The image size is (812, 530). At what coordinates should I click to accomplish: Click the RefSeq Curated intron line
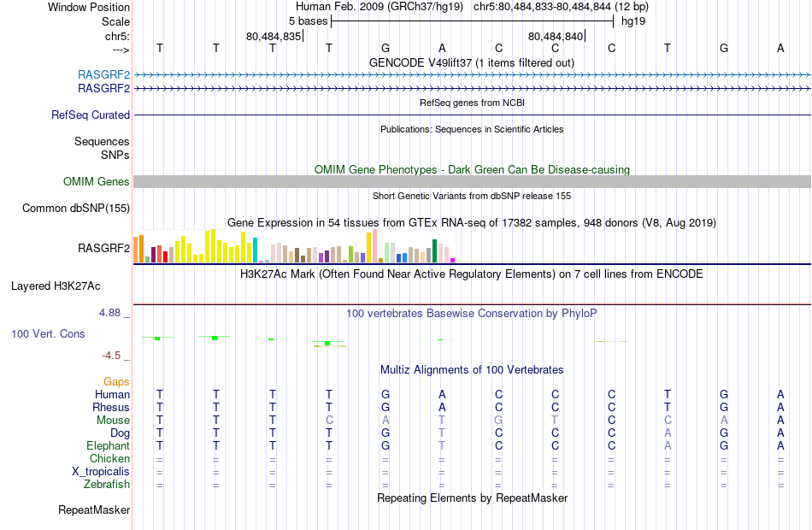tap(473, 115)
